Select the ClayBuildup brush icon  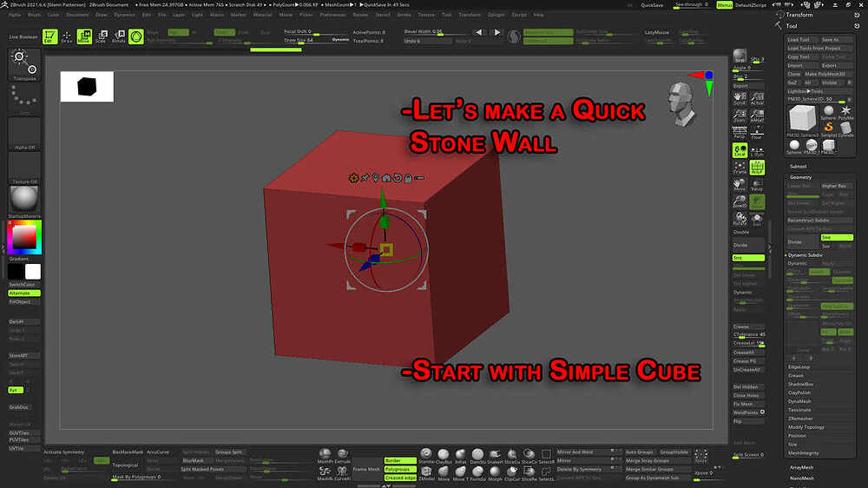coord(443,455)
